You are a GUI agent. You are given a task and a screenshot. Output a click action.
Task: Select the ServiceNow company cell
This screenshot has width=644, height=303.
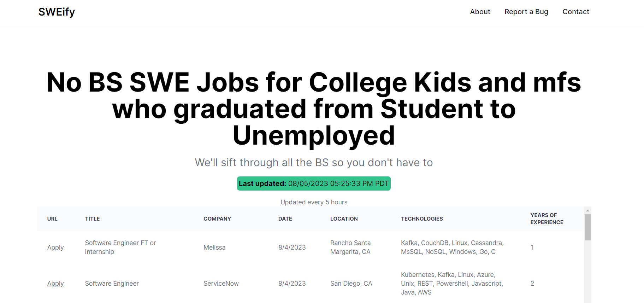pyautogui.click(x=221, y=284)
